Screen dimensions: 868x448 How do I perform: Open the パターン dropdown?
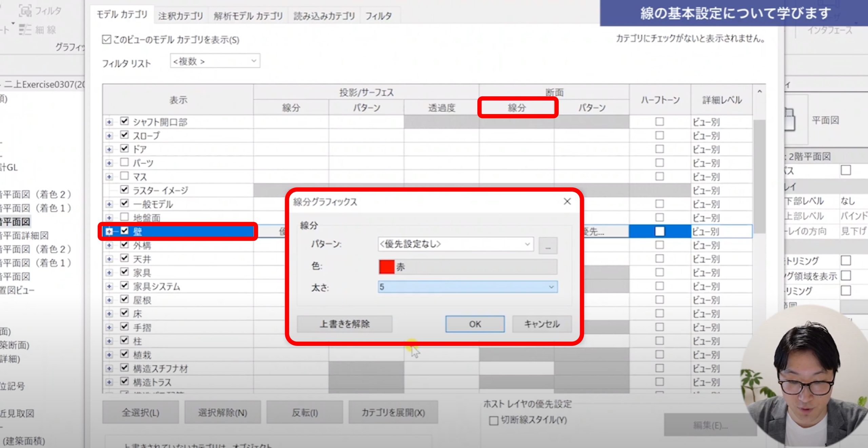[455, 244]
